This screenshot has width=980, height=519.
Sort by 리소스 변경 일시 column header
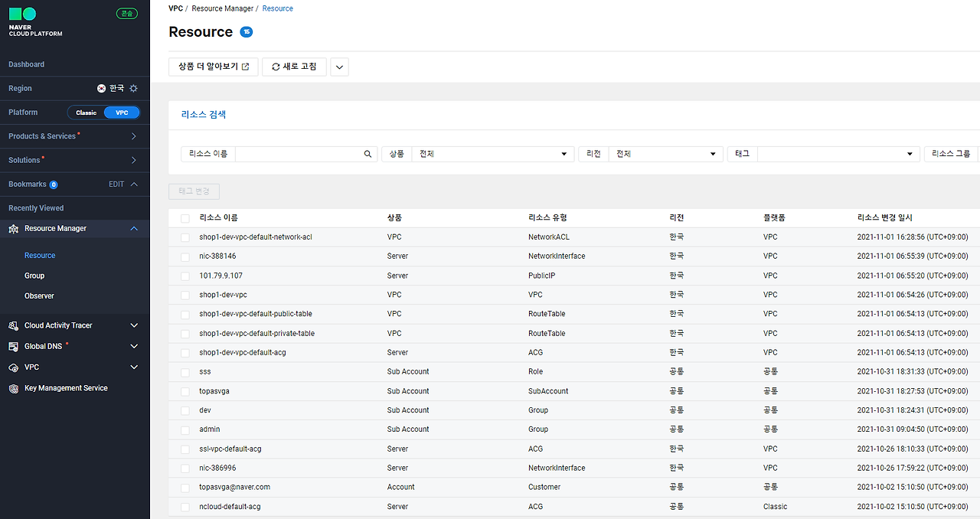[x=884, y=218]
